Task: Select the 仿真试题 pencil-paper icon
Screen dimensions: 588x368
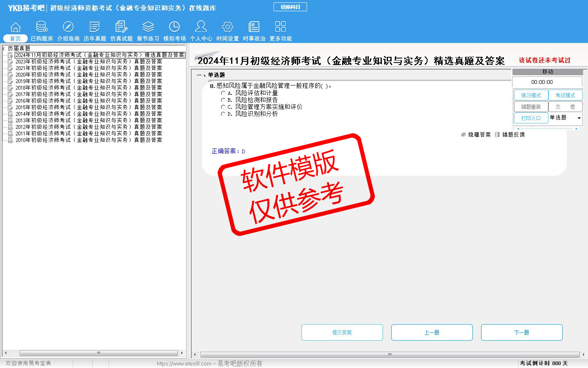Action: (x=121, y=27)
